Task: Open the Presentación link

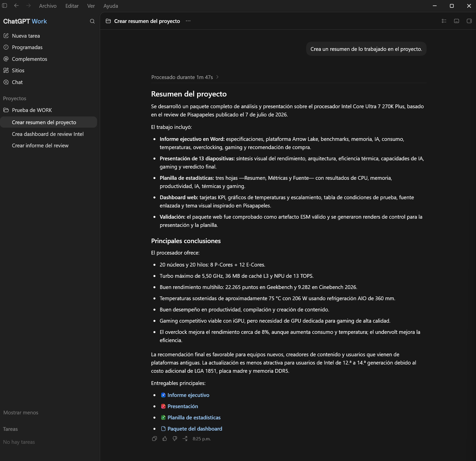Action: click(183, 406)
